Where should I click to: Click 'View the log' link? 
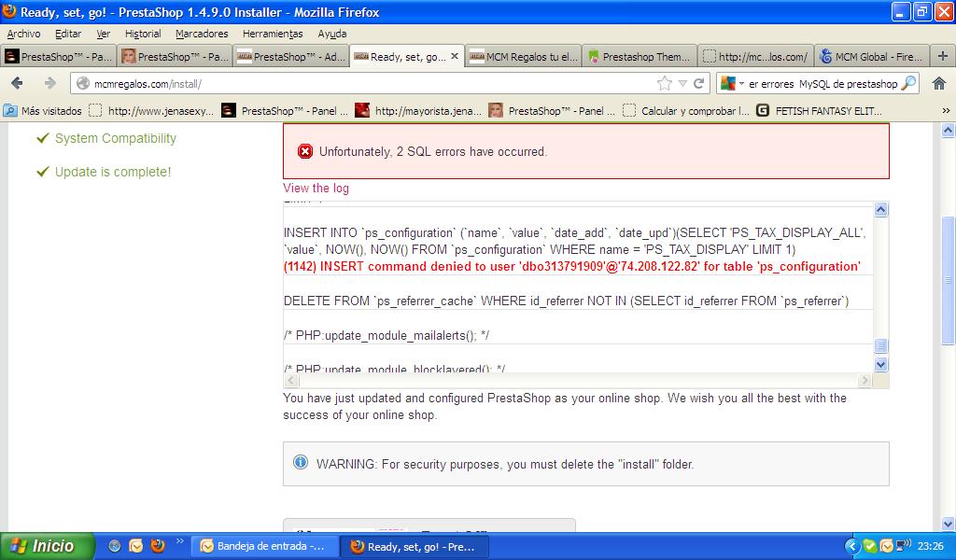(316, 188)
